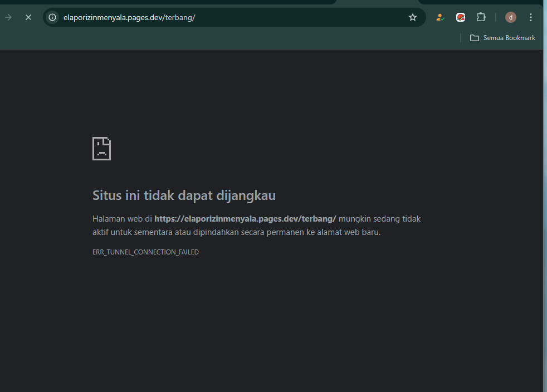This screenshot has width=547, height=392.
Task: Click the sad page error icon
Action: pos(101,149)
